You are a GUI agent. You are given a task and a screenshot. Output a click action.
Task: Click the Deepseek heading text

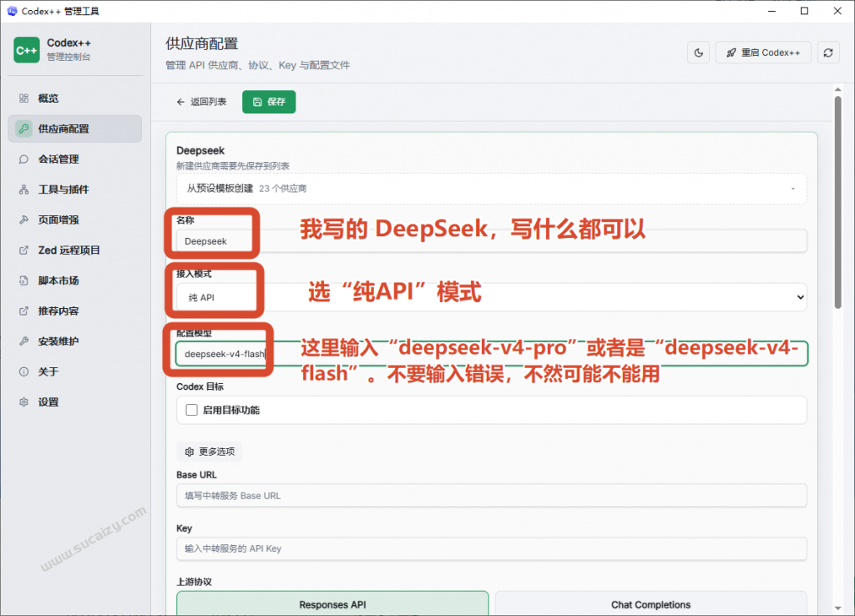click(x=200, y=150)
